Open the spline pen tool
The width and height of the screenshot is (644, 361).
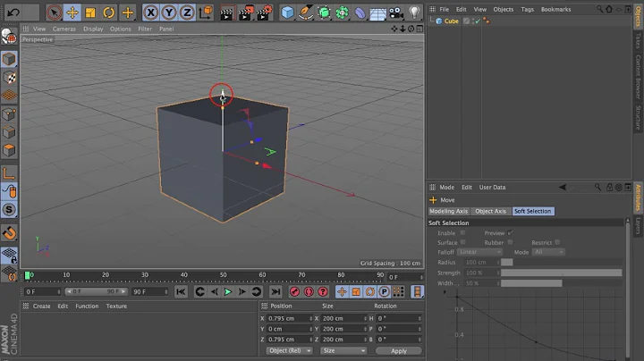click(x=306, y=13)
